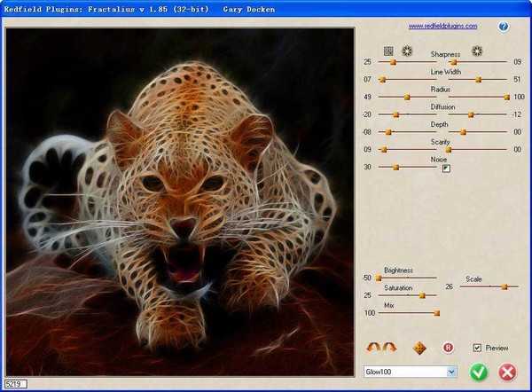The image size is (532, 392).
Task: Click the left sun-shaped icon beside Sharpness
Action: pyautogui.click(x=407, y=51)
